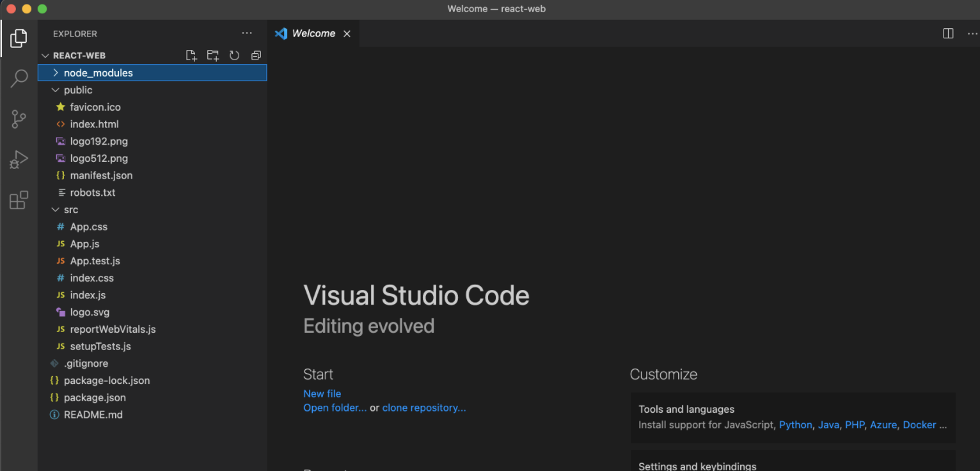Open logo512.png file

pyautogui.click(x=152, y=159)
